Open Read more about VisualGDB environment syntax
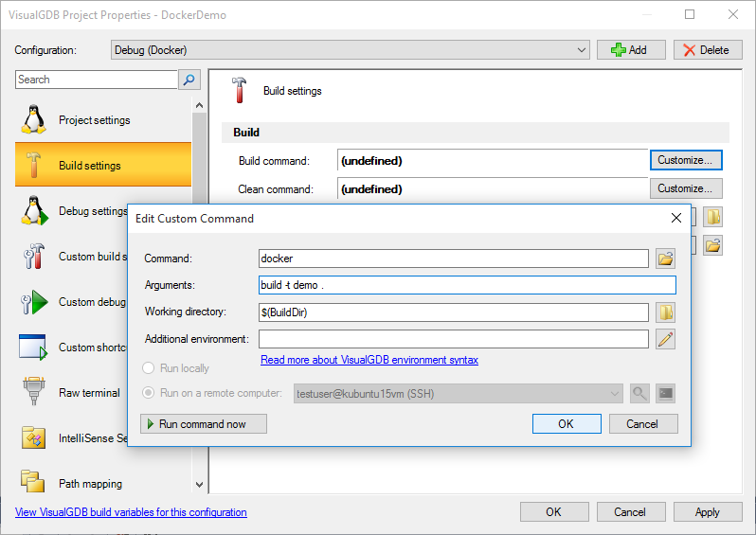756x535 pixels. point(369,360)
